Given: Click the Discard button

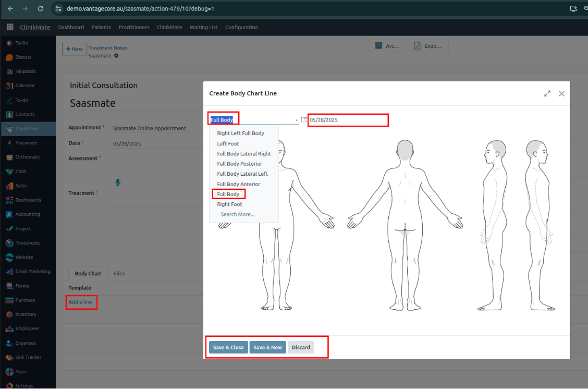Looking at the screenshot, I should [301, 347].
